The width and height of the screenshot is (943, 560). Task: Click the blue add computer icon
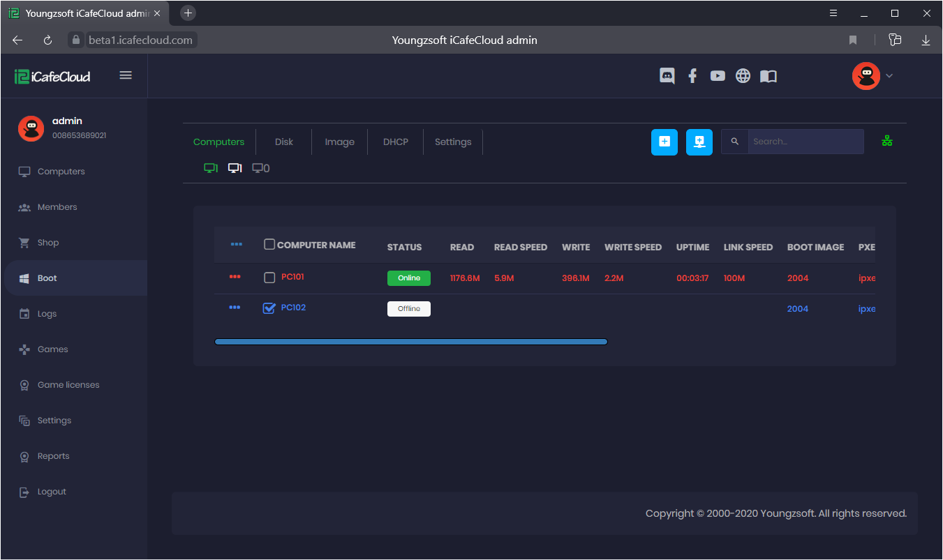coord(664,142)
